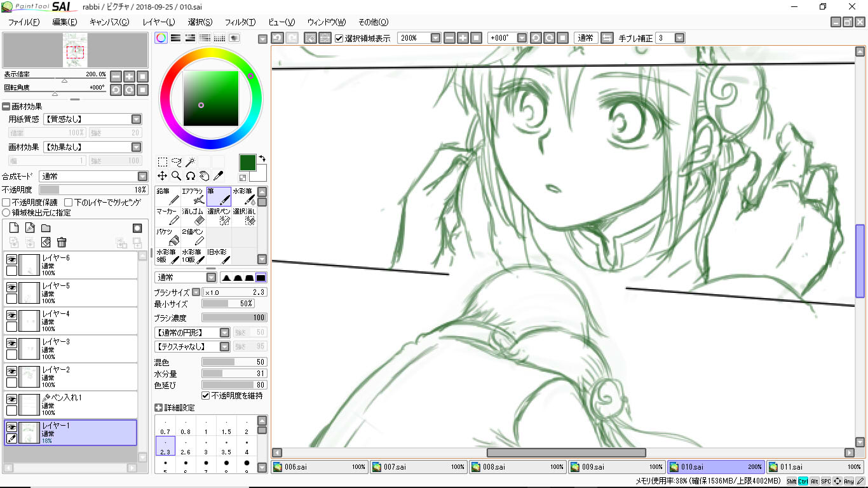Screen dimensions: 868x488
Task: Create a new layer folder
Action: pos(46,227)
